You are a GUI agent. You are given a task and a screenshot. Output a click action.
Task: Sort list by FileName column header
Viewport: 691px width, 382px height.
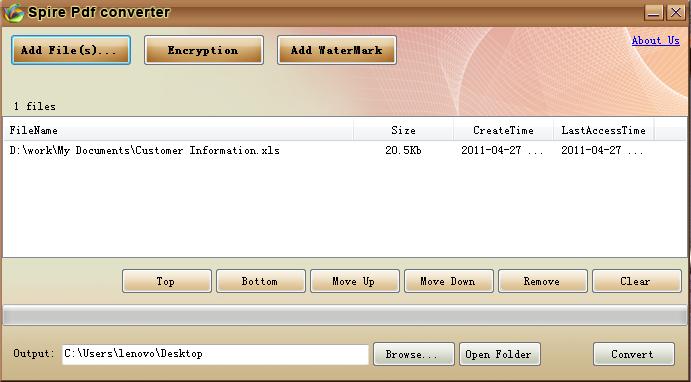[x=178, y=130]
